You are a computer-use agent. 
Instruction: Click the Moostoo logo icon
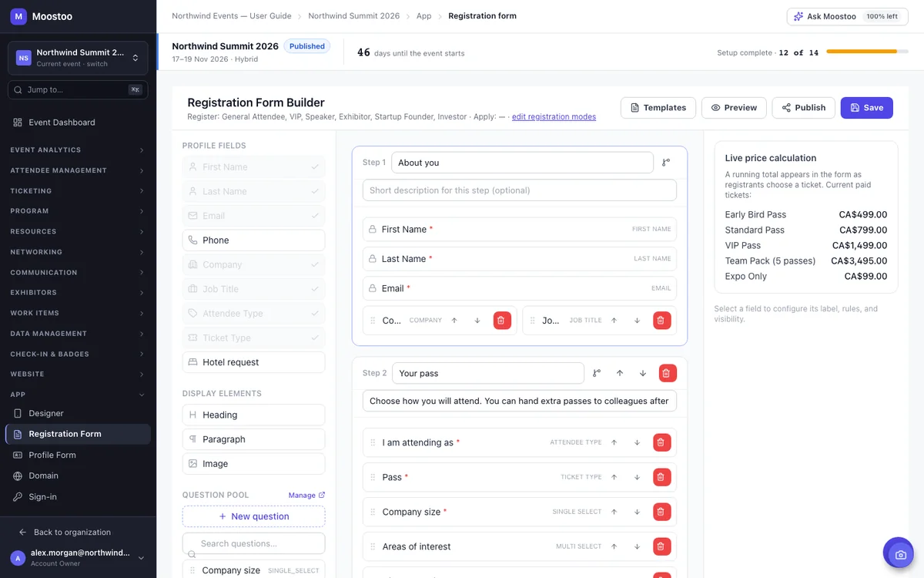click(18, 16)
